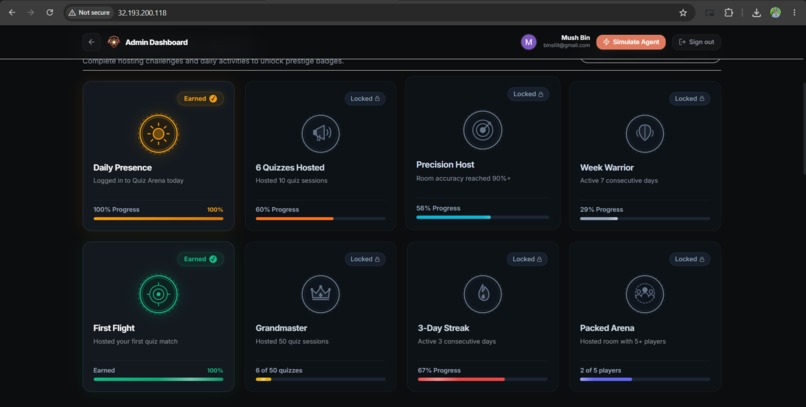Open the Chrome three-dot menu
The width and height of the screenshot is (806, 407).
click(794, 13)
